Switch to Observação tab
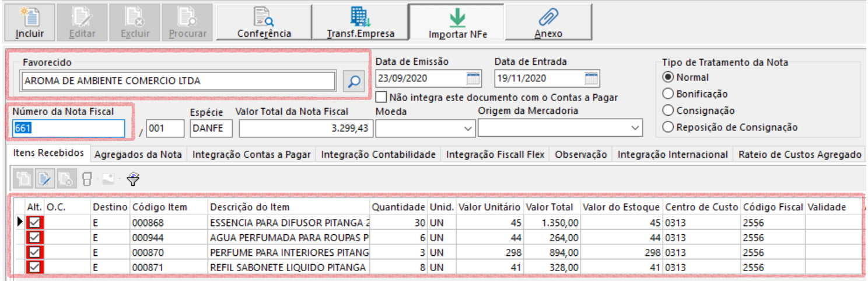The height and width of the screenshot is (281, 868). coord(581,155)
